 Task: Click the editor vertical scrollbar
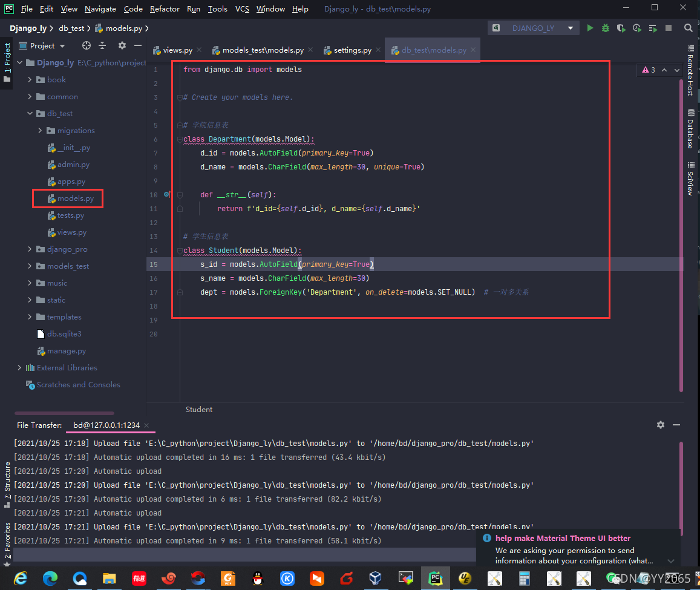681,236
